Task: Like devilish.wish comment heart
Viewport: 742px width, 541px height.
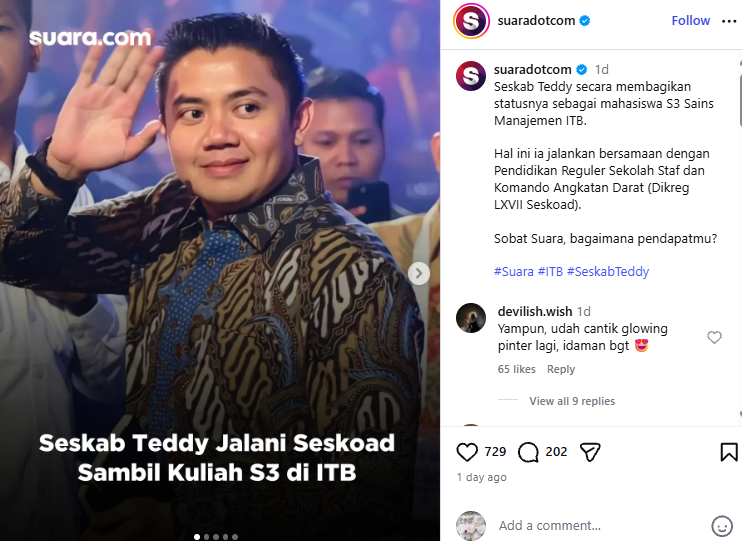Action: click(714, 337)
